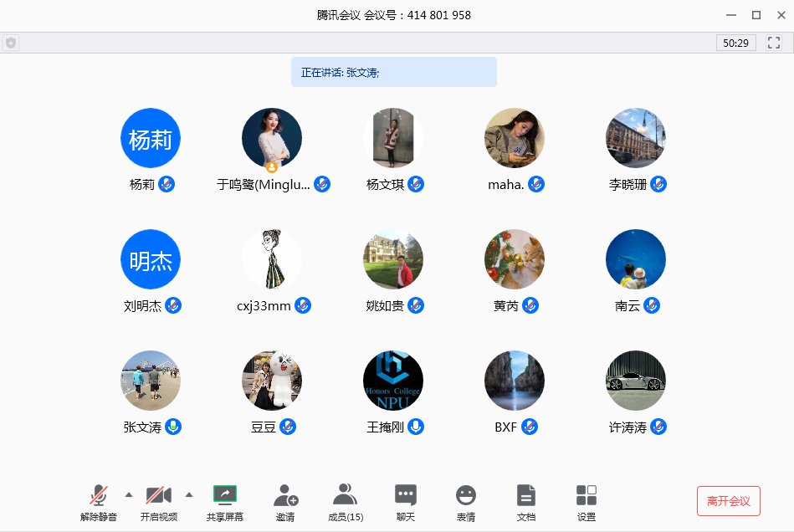The height and width of the screenshot is (532, 794).
Task: Click the speaking indicator banner 正在讲话
Action: (393, 73)
